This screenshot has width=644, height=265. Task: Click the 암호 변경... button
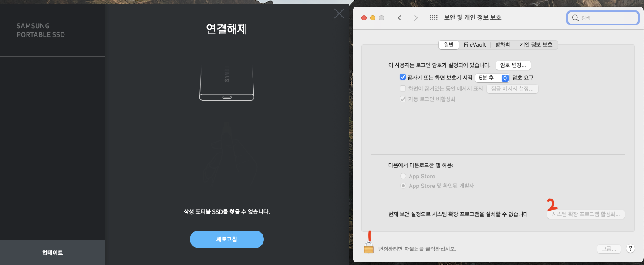pyautogui.click(x=513, y=65)
